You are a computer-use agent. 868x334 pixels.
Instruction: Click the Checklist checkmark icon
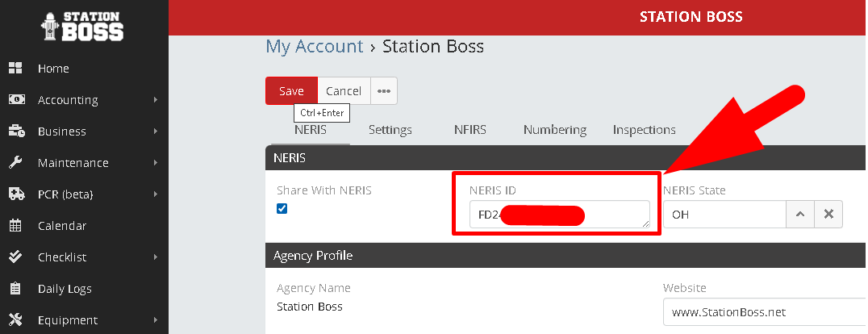[x=15, y=257]
